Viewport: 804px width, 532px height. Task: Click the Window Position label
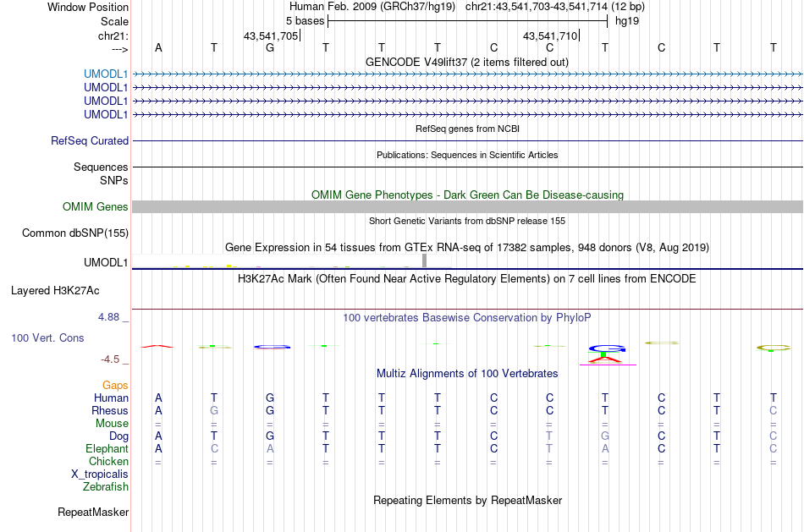coord(88,7)
